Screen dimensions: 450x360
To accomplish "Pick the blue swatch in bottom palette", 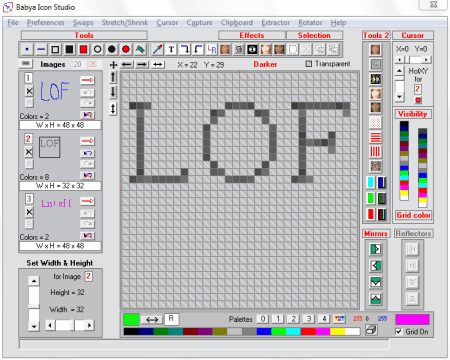I will [264, 331].
